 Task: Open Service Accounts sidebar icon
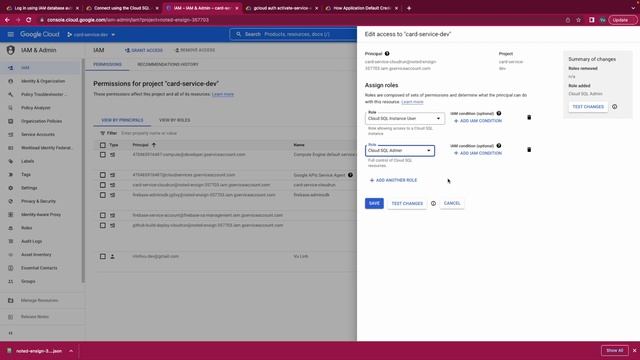tap(11, 134)
